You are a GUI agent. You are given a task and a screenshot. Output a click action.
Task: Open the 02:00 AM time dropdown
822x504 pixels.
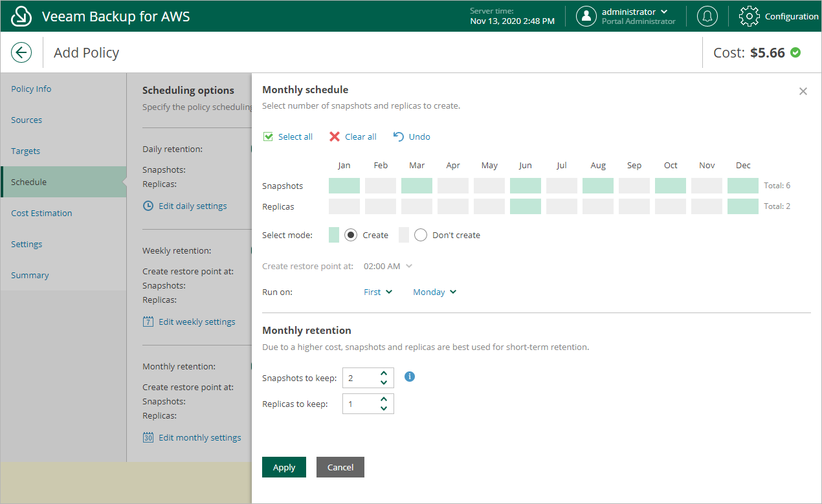coord(388,266)
